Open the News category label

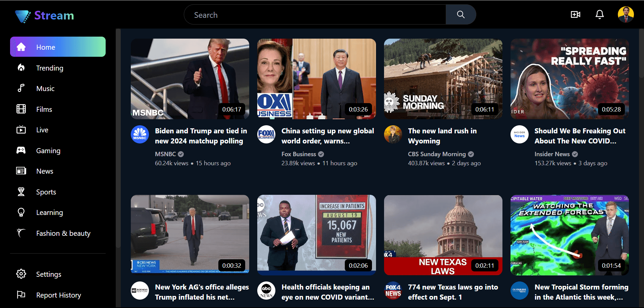pyautogui.click(x=45, y=171)
